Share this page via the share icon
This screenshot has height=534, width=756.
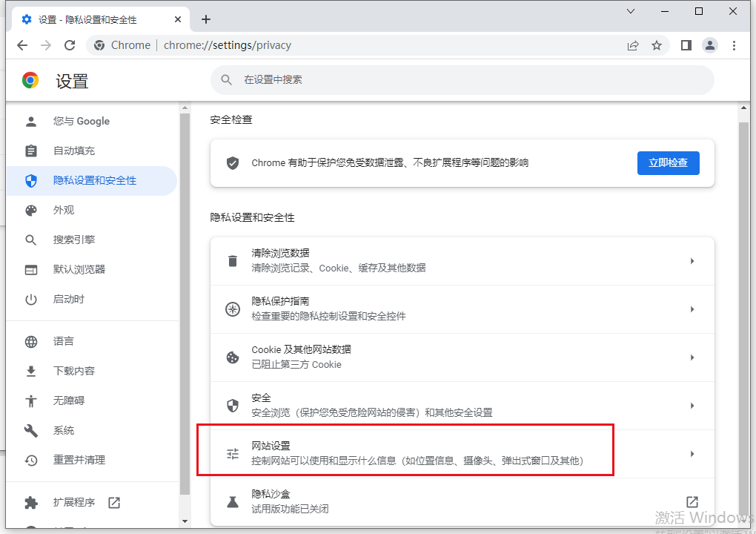coord(632,45)
